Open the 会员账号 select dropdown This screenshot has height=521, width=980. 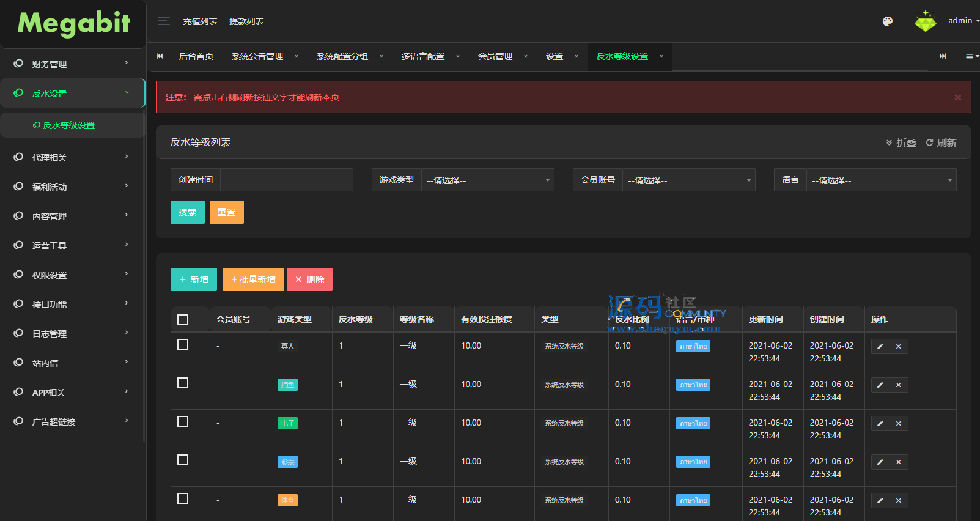pyautogui.click(x=688, y=180)
